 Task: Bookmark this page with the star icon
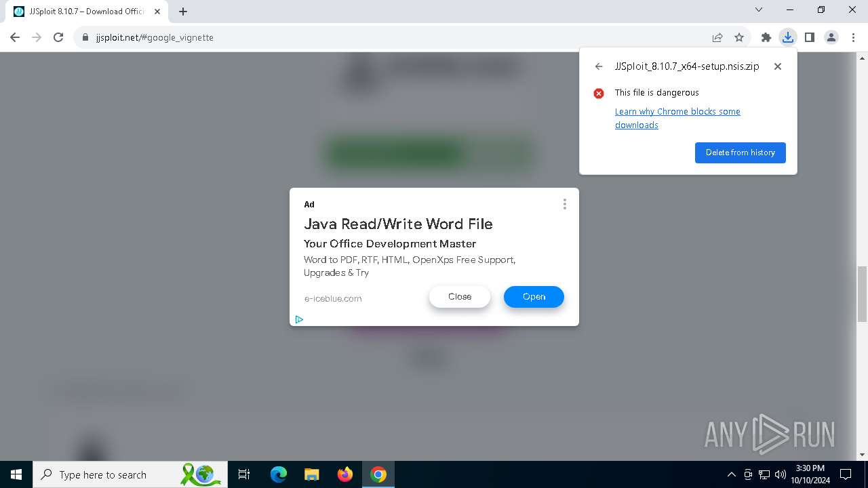(x=739, y=37)
